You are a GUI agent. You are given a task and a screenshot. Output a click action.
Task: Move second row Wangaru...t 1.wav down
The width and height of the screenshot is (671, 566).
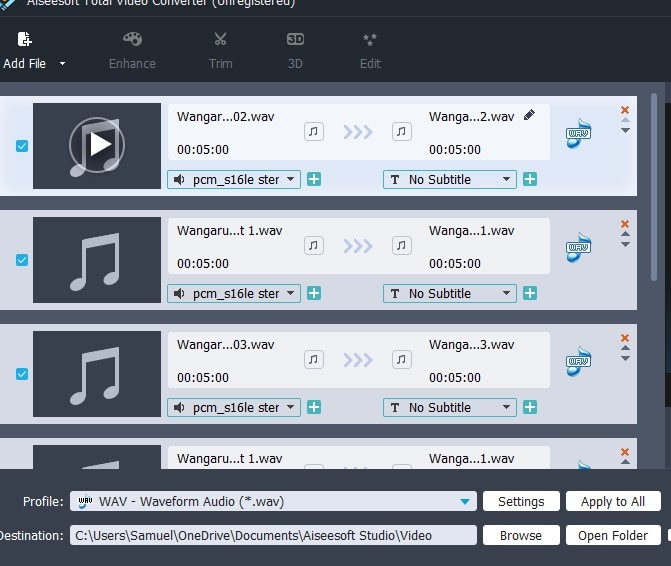[625, 245]
